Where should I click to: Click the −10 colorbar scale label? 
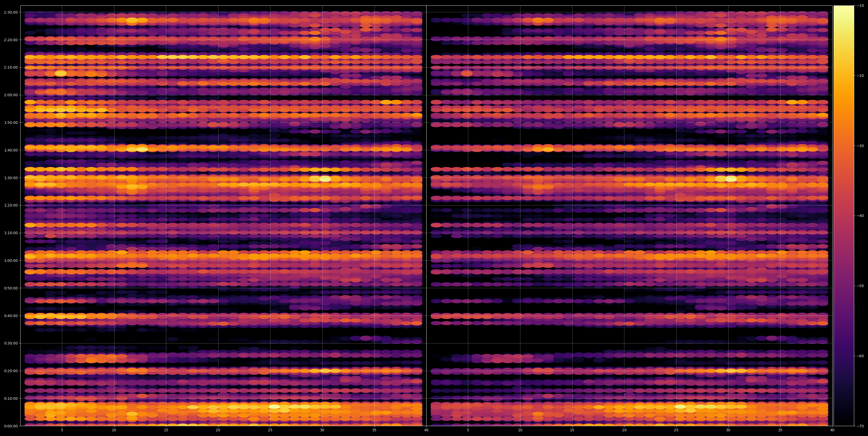pos(860,5)
